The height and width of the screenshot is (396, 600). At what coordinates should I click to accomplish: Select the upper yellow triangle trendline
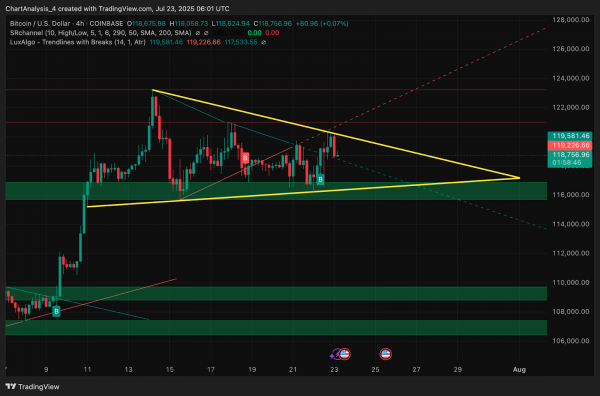(x=336, y=134)
